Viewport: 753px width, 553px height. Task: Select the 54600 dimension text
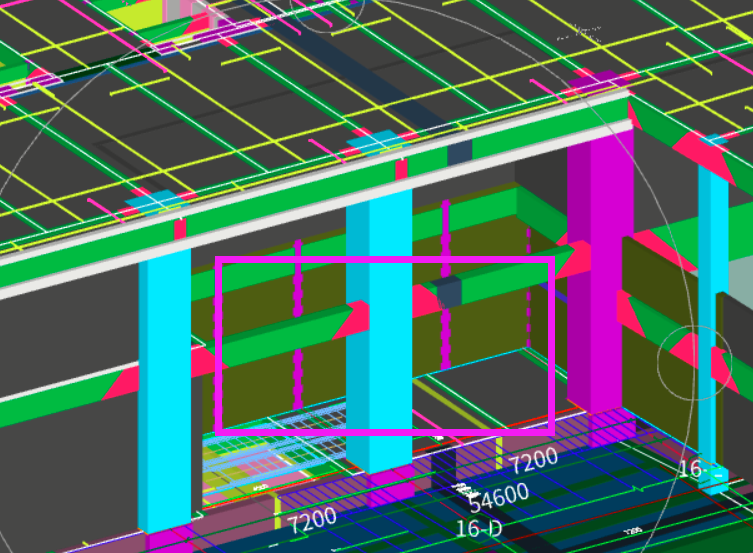[x=498, y=498]
